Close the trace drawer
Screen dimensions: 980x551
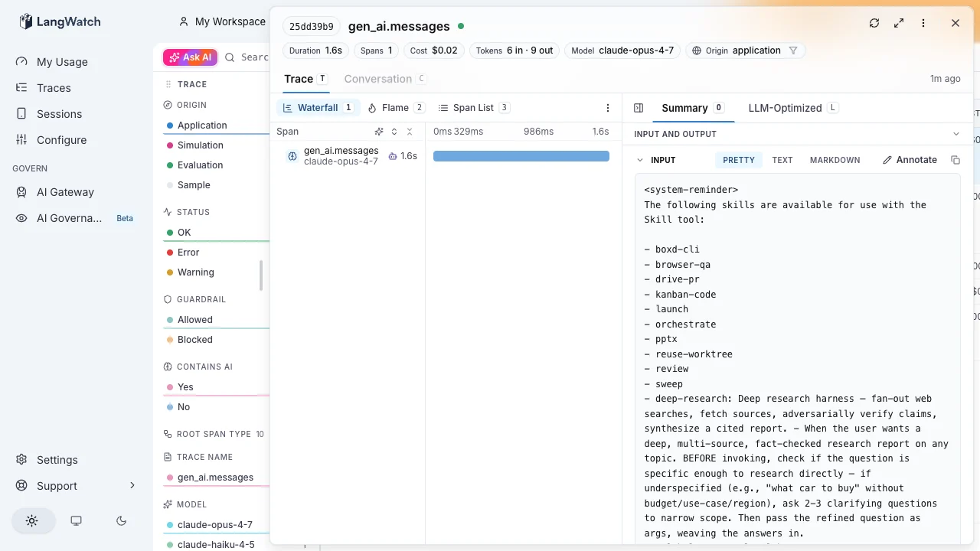pyautogui.click(x=955, y=23)
